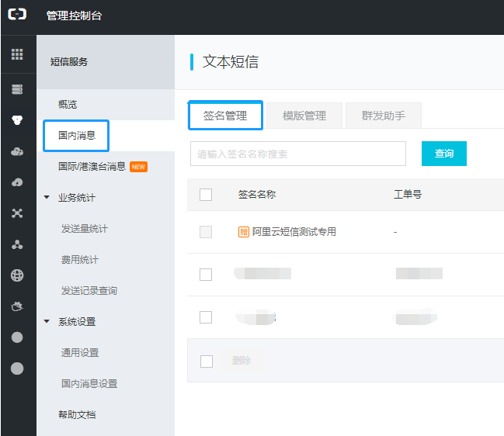Viewport: 504px width, 436px height.
Task: Click the orange NEW badge
Action: (x=138, y=167)
